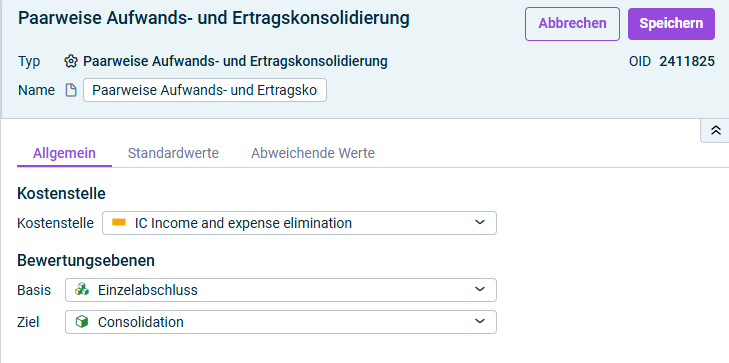Screen dimensions: 729x363
Task: Click the gear icon beside Typ
Action: point(70,61)
